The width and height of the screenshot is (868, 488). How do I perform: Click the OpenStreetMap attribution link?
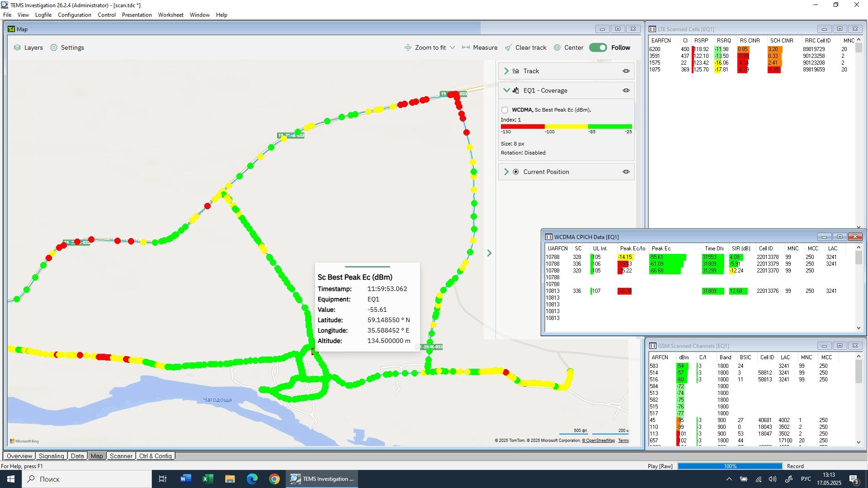pos(599,441)
